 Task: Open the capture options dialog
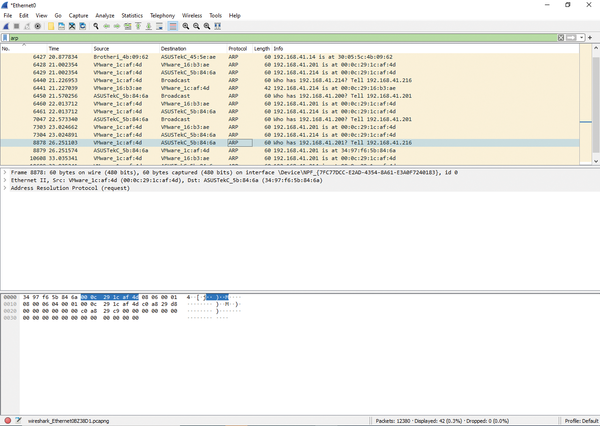coord(38,26)
